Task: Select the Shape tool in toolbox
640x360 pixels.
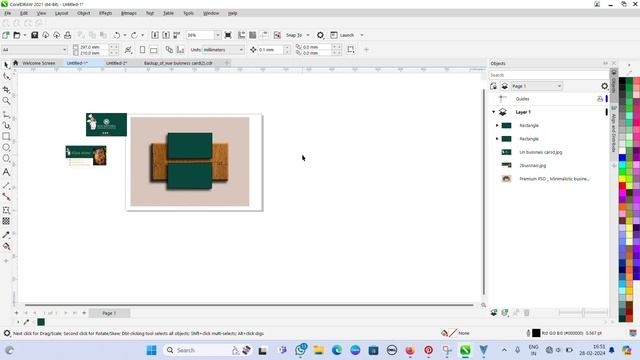Action: coord(6,77)
